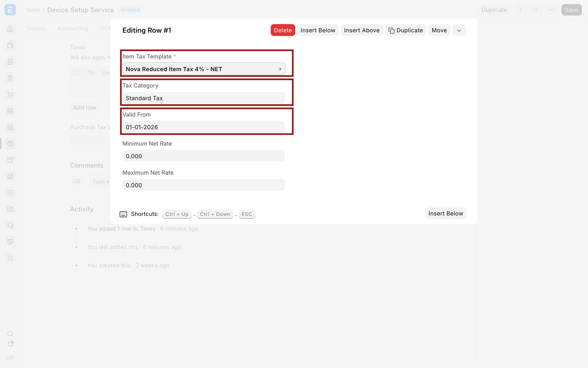Open the handshake sidebar icon

pyautogui.click(x=10, y=241)
